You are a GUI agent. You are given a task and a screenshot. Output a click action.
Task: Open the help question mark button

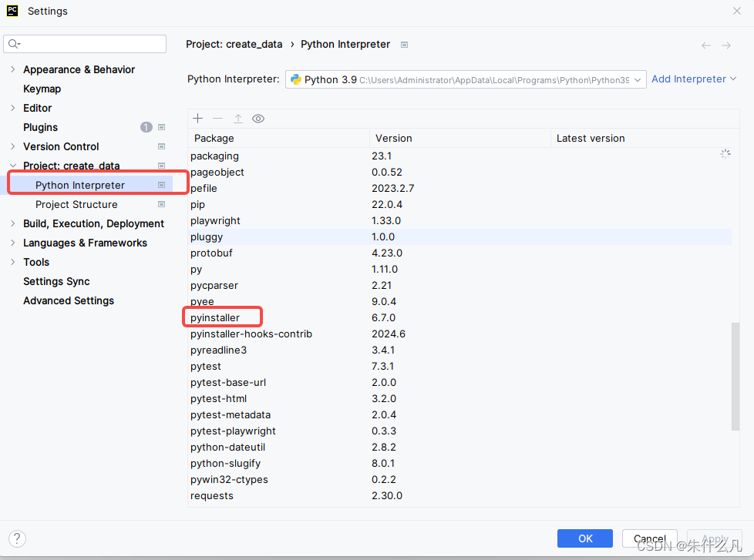[x=17, y=538]
